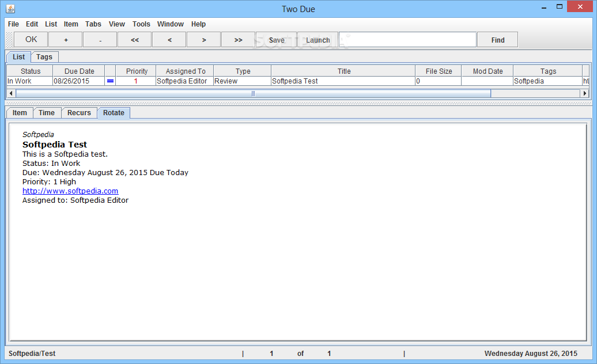
Task: Open the Window menu
Action: coord(171,24)
